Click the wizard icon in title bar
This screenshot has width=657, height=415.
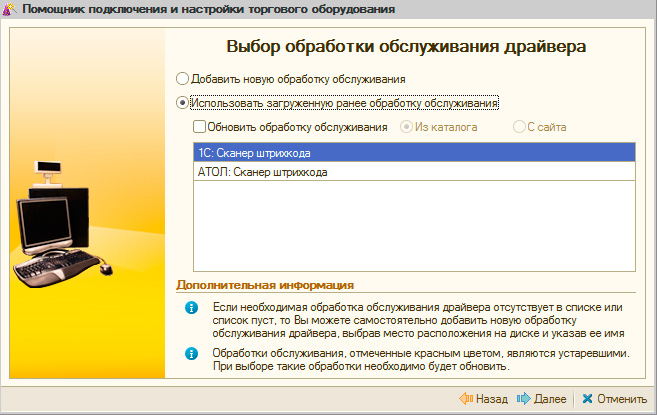pos(9,9)
